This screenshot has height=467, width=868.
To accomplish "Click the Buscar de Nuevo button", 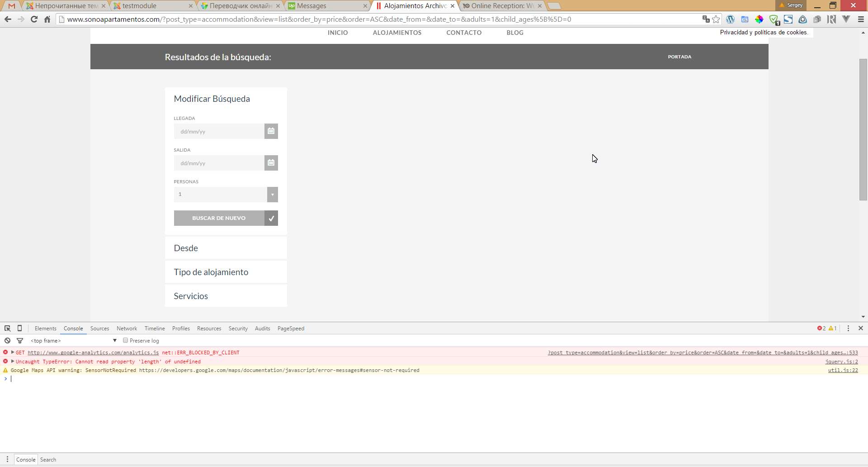I will pyautogui.click(x=219, y=218).
